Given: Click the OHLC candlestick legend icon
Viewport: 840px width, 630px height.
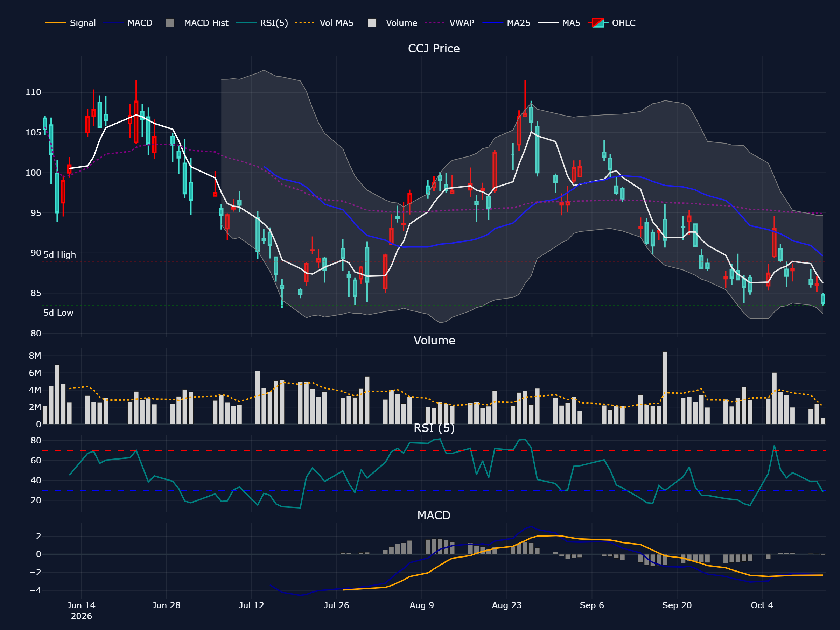Looking at the screenshot, I should coord(598,23).
